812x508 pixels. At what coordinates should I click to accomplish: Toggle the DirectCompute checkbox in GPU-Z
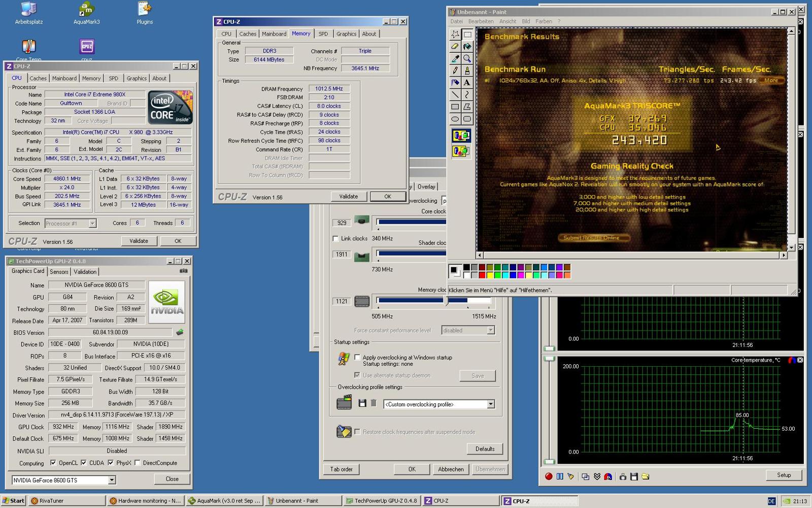(137, 463)
